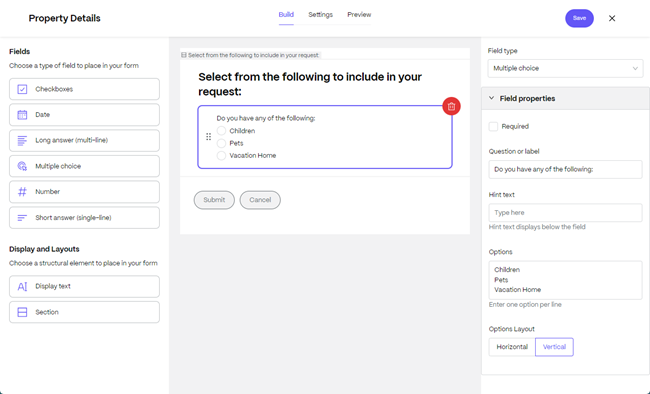Click the Number hash icon

[22, 192]
